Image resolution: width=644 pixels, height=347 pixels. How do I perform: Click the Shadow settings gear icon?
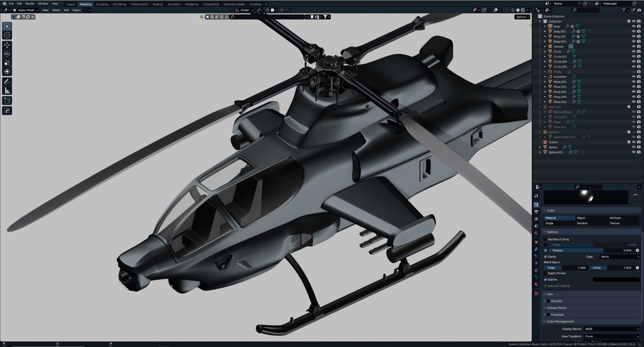point(637,250)
